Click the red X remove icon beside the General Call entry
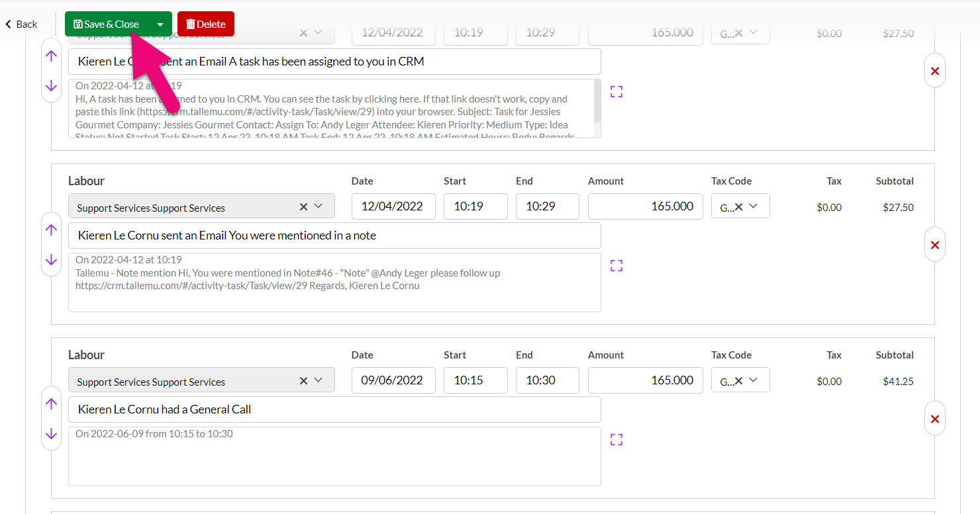This screenshot has width=980, height=514. (934, 419)
